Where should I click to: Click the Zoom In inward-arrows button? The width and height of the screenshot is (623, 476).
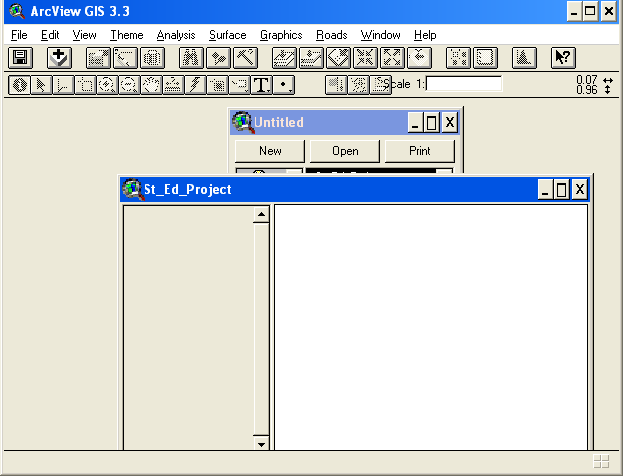tap(365, 58)
